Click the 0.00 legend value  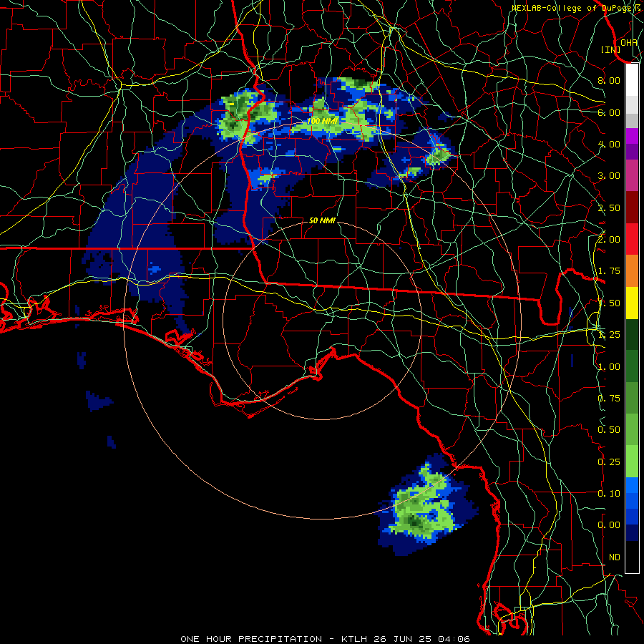(x=609, y=525)
